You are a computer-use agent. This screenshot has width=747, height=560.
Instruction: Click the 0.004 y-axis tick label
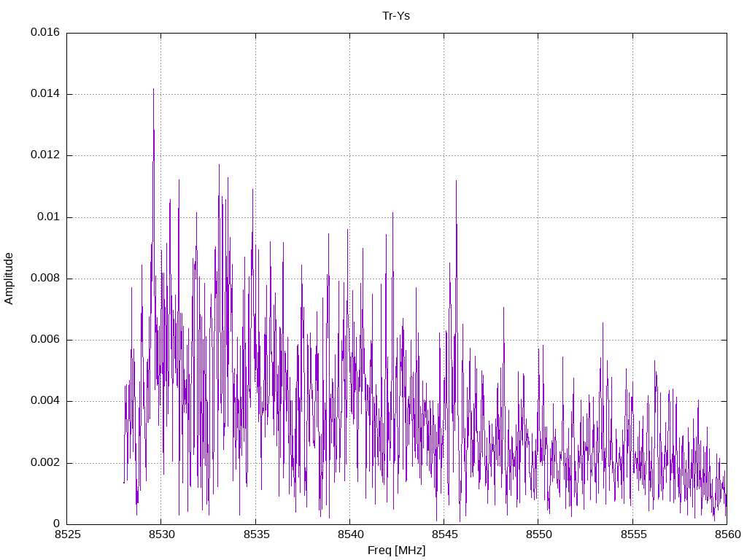pos(45,401)
